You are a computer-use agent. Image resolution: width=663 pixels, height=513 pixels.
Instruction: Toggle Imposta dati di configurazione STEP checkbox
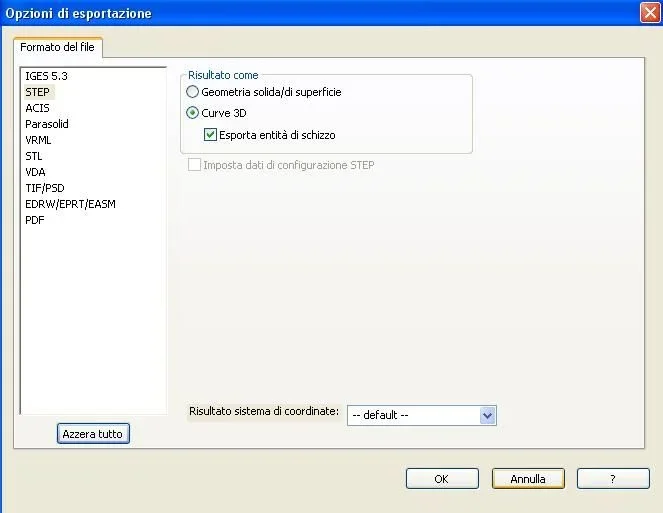coord(194,165)
